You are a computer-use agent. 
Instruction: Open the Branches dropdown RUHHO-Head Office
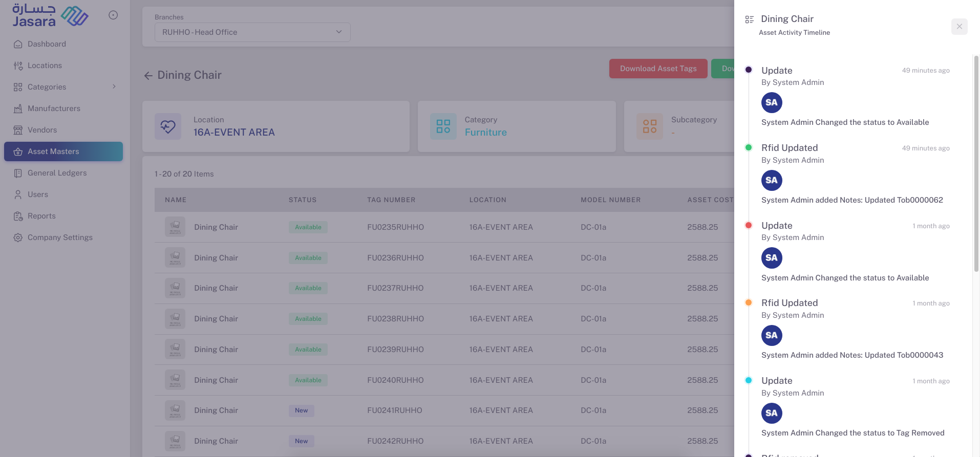[x=252, y=32]
